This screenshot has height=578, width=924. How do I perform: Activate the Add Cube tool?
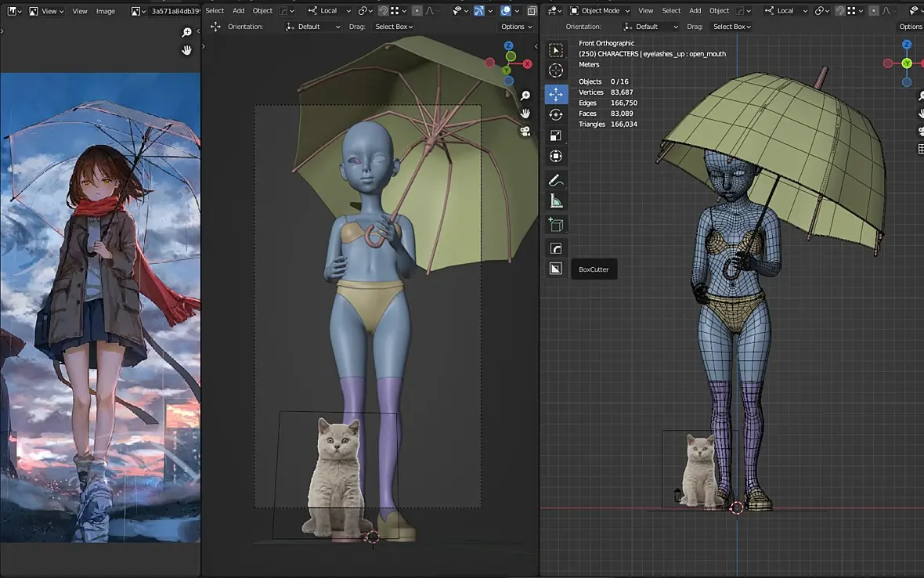click(x=556, y=225)
